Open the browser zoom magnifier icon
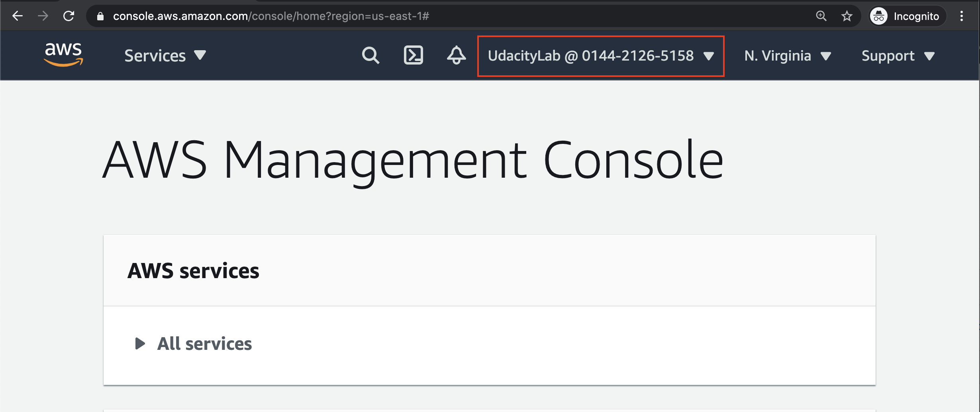 coord(821,16)
